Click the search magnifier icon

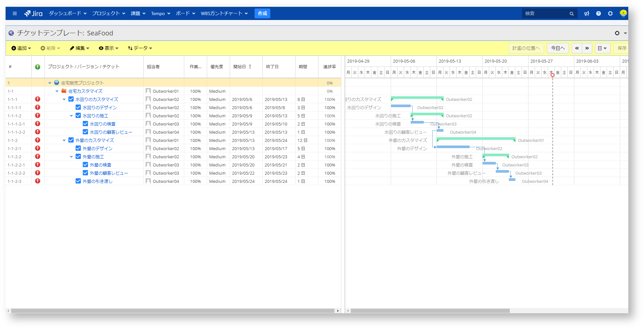tap(571, 13)
